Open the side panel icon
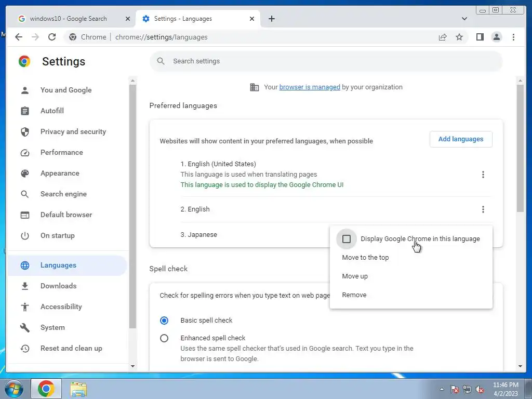 pyautogui.click(x=480, y=37)
